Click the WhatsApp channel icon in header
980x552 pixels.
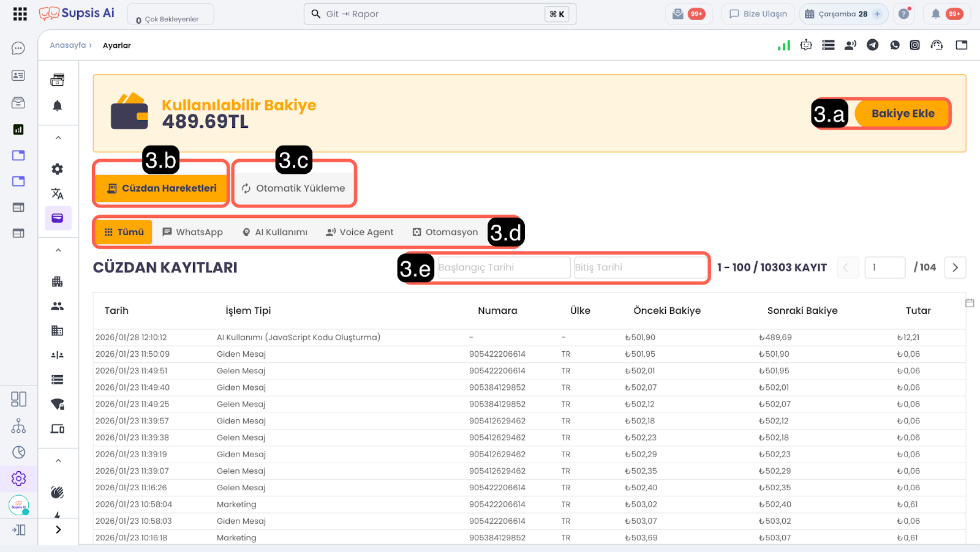(895, 45)
